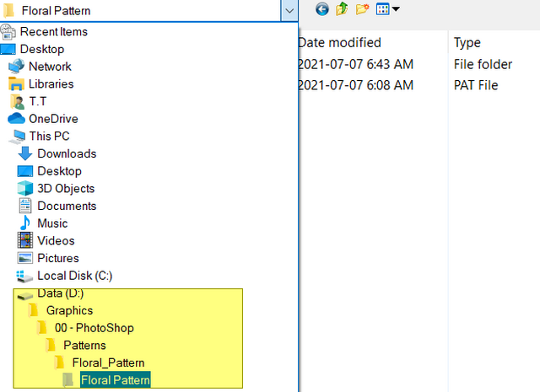Open the View menu icon

coord(382,9)
